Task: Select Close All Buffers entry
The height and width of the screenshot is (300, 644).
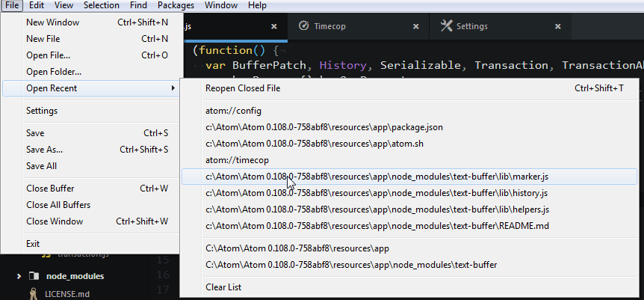Action: [x=91, y=205]
